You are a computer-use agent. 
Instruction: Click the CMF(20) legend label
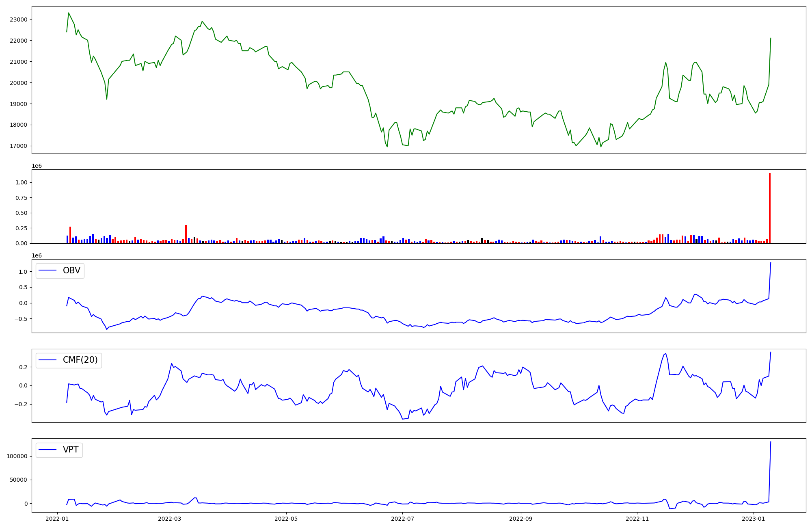[80, 360]
